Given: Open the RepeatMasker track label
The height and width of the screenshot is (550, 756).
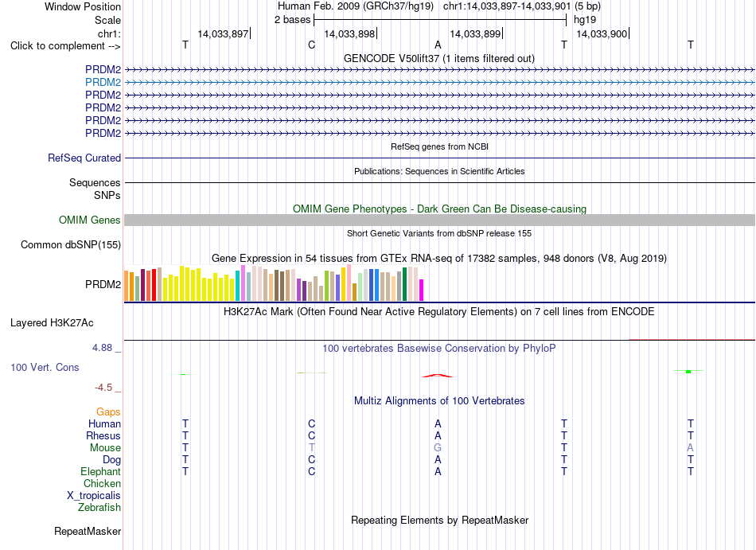Looking at the screenshot, I should click(88, 531).
